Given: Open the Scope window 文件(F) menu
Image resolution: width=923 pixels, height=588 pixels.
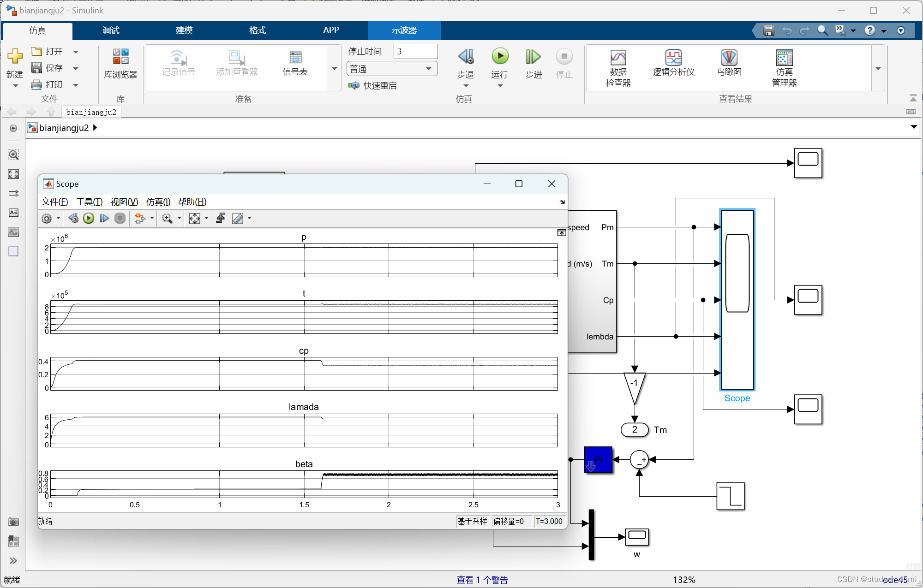Looking at the screenshot, I should pyautogui.click(x=54, y=202).
